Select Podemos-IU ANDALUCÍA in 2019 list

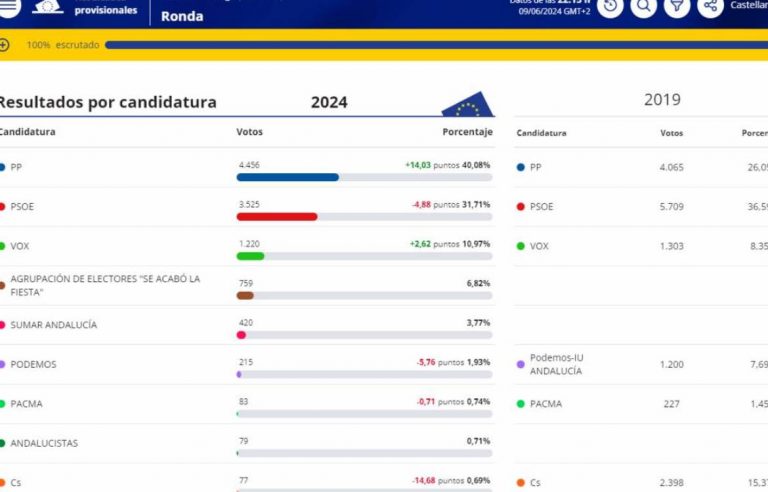(x=556, y=364)
